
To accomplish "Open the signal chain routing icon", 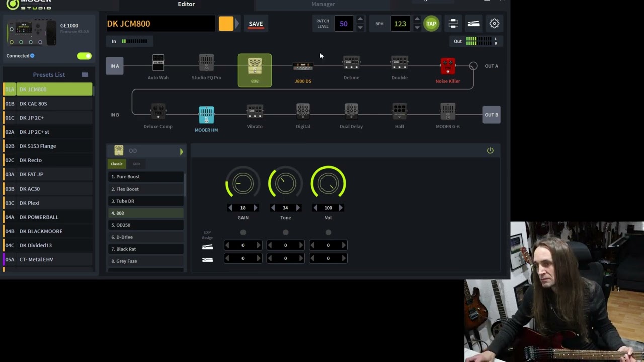I will click(x=453, y=24).
